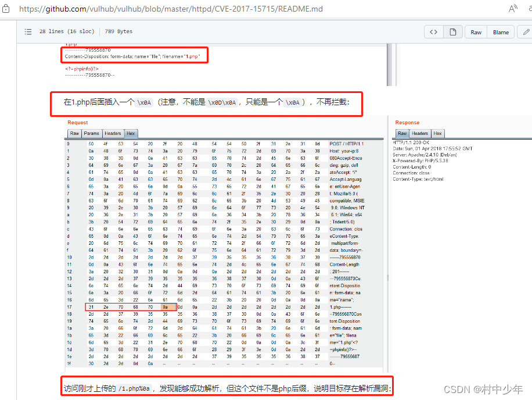Click the "compatible; MSIE" decoded text
Image resolution: width=532 pixels, height=400 pixels.
click(347, 201)
